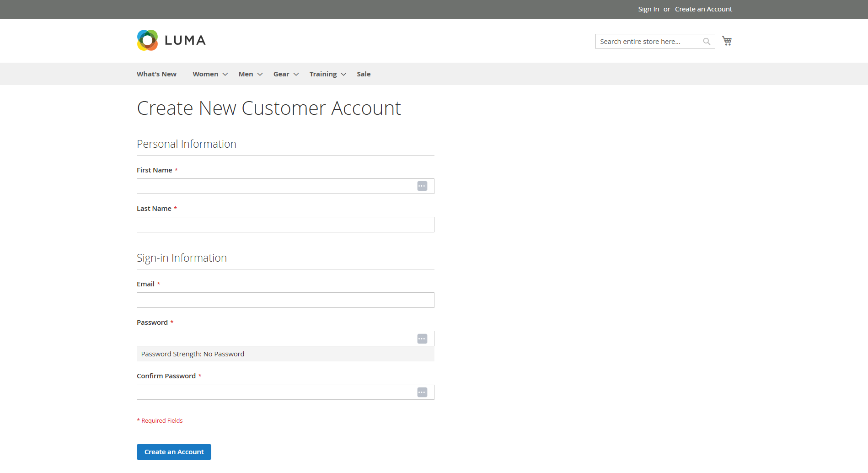Click the Luma logo icon
868x473 pixels.
click(x=147, y=40)
